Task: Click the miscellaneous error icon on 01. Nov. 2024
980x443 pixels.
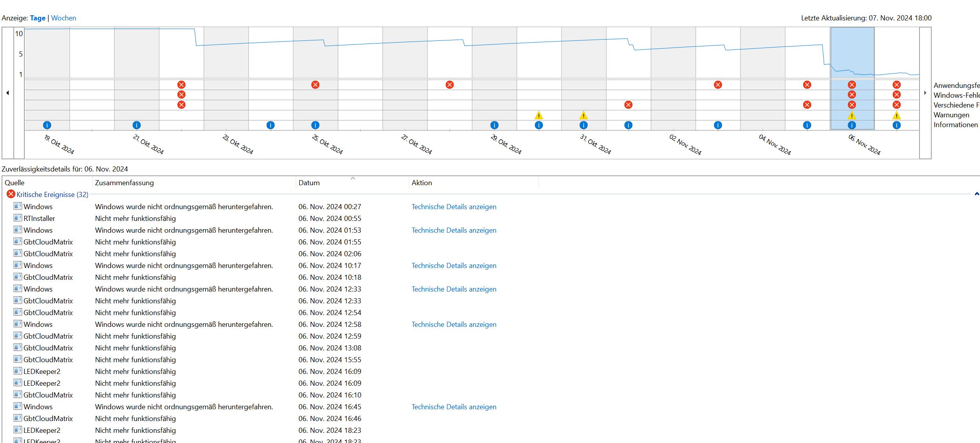Action: [628, 105]
